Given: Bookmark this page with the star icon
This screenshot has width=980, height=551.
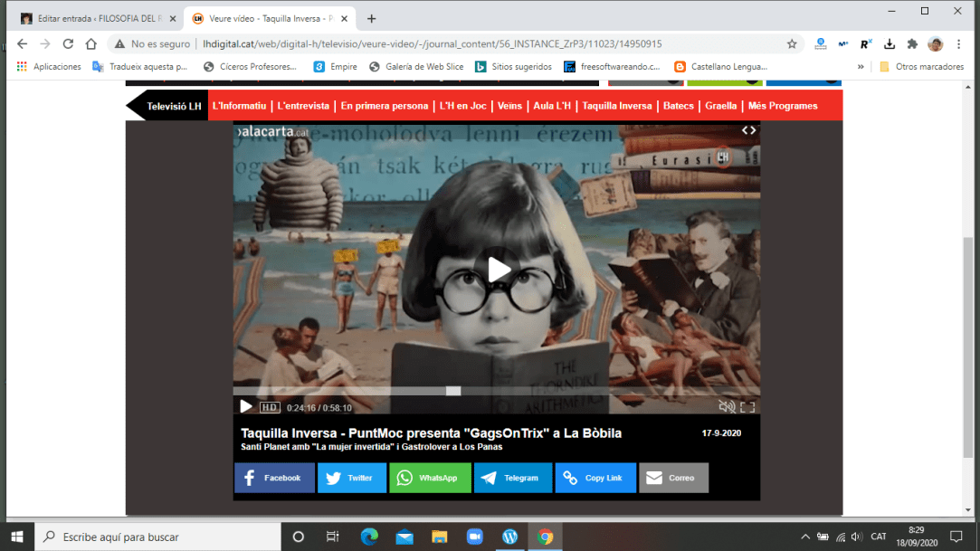Looking at the screenshot, I should tap(792, 43).
